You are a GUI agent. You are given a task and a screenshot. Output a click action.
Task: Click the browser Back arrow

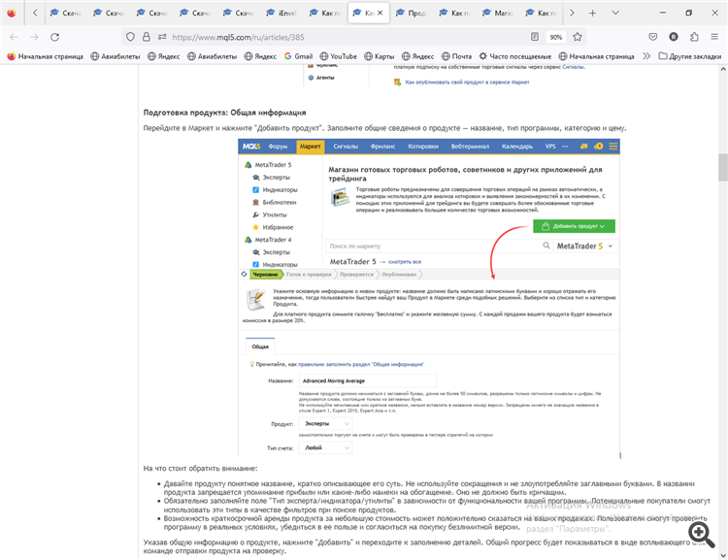tap(12, 37)
